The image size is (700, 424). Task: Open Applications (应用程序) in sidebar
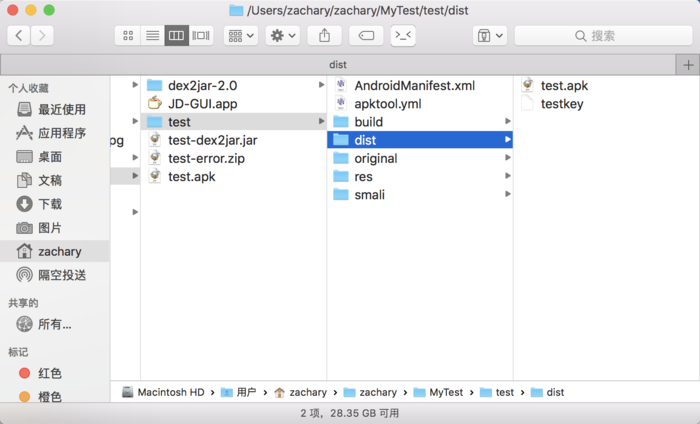(x=54, y=133)
